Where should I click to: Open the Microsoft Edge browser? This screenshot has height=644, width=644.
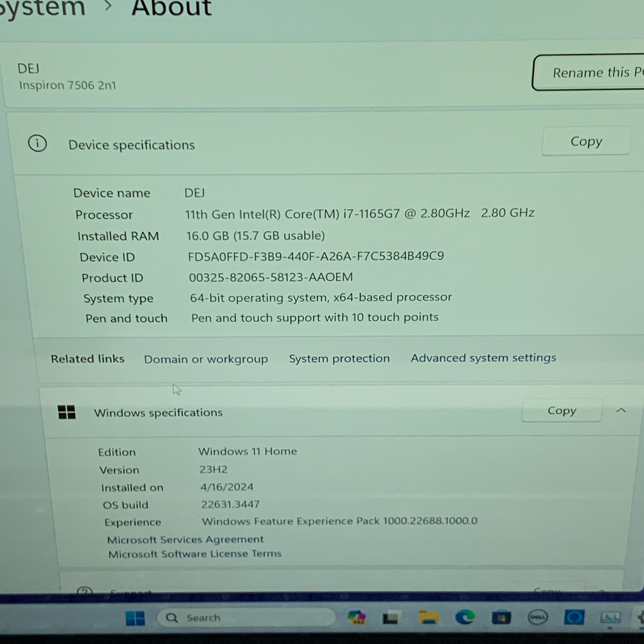coord(465,617)
